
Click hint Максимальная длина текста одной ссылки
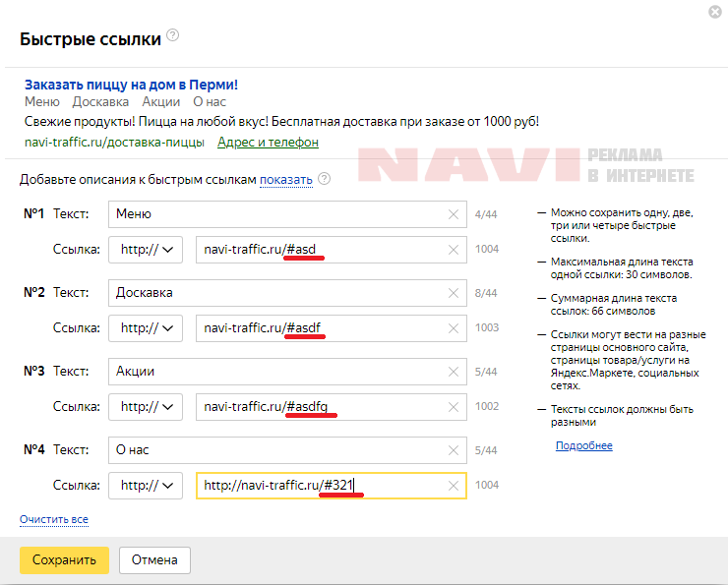tap(621, 268)
